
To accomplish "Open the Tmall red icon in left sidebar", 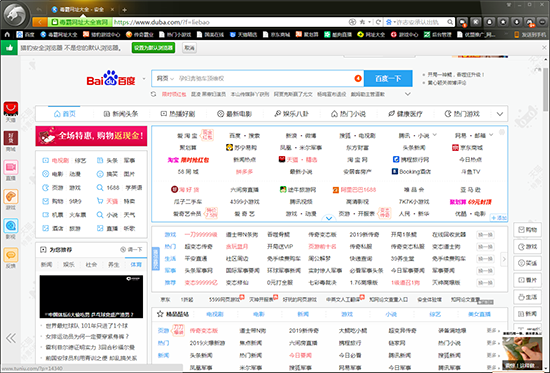I will (x=11, y=109).
